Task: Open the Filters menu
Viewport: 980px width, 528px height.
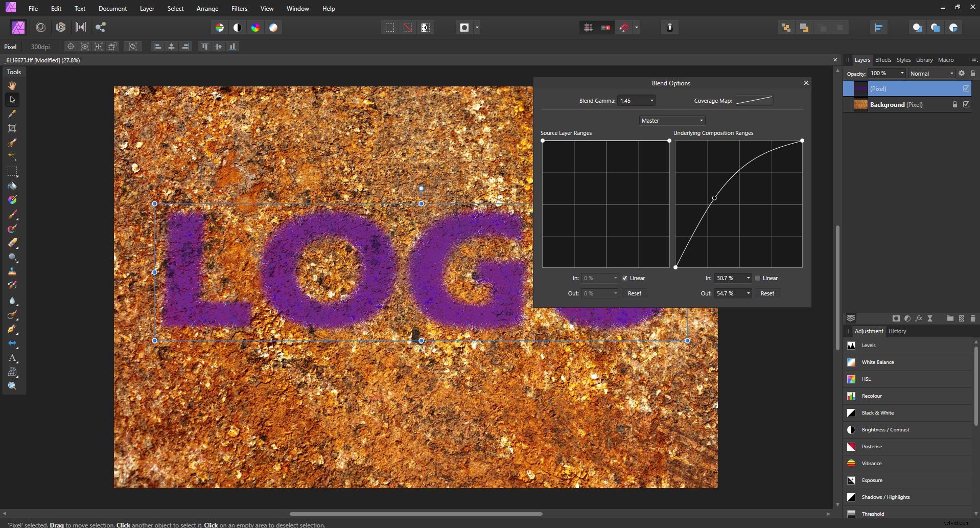Action: 239,9
